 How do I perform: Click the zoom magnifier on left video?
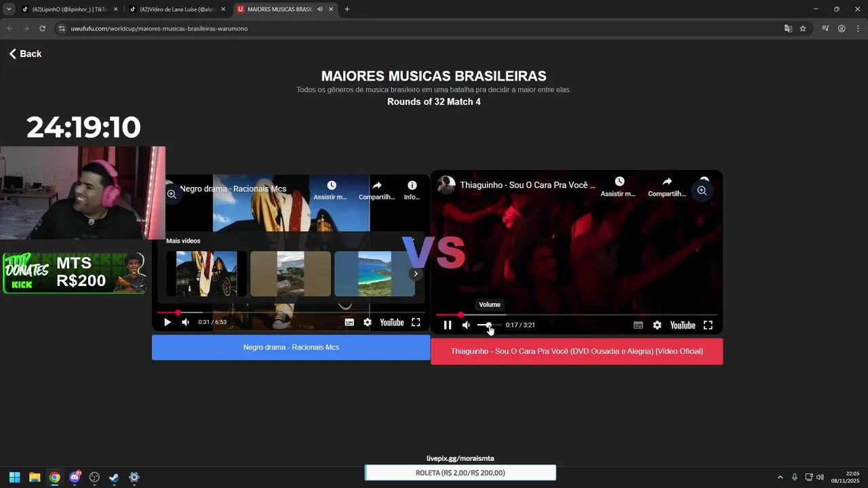coord(172,195)
